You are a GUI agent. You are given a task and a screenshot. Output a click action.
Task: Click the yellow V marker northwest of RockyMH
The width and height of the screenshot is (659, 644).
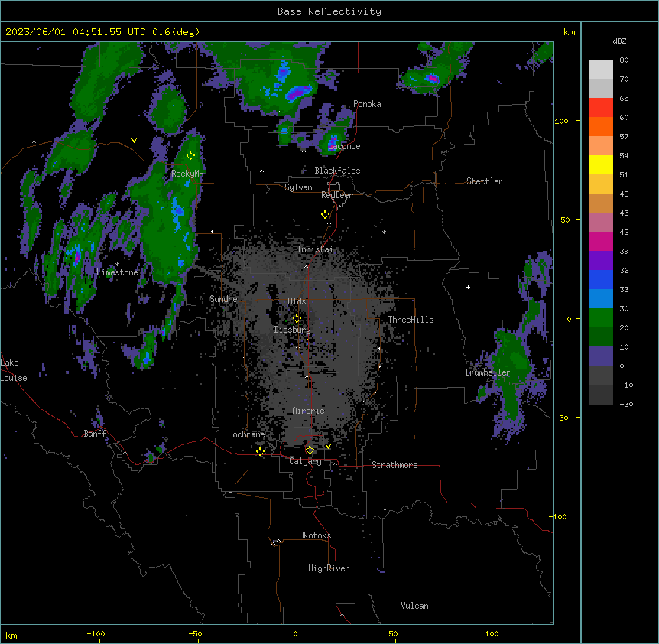[134, 141]
